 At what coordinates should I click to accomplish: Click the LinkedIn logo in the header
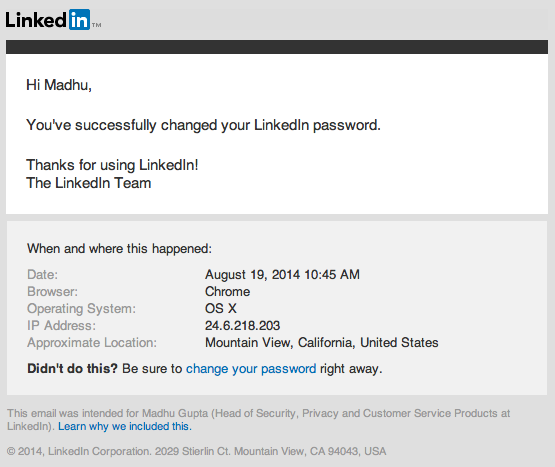[x=53, y=20]
